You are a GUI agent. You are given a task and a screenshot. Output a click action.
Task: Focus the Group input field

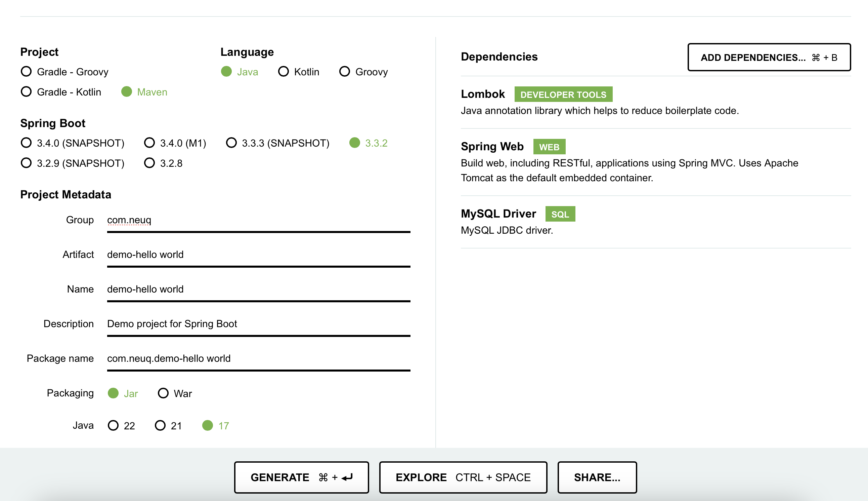(259, 220)
